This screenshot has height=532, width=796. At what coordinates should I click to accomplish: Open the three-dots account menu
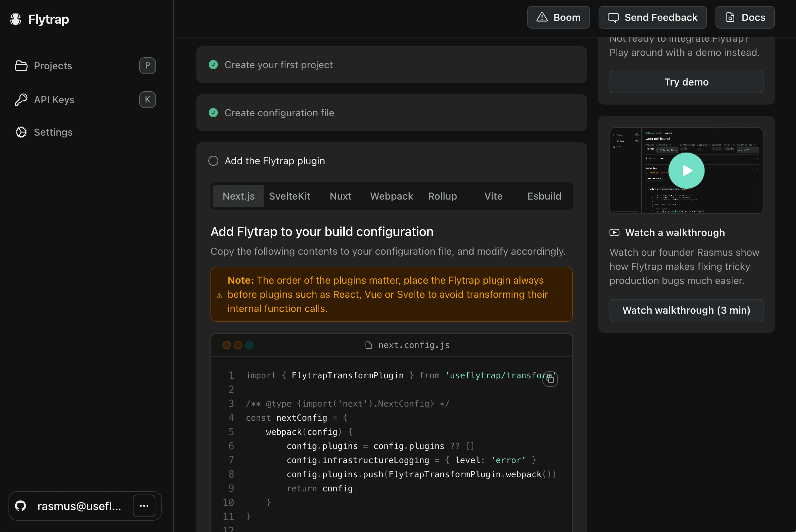tap(144, 506)
